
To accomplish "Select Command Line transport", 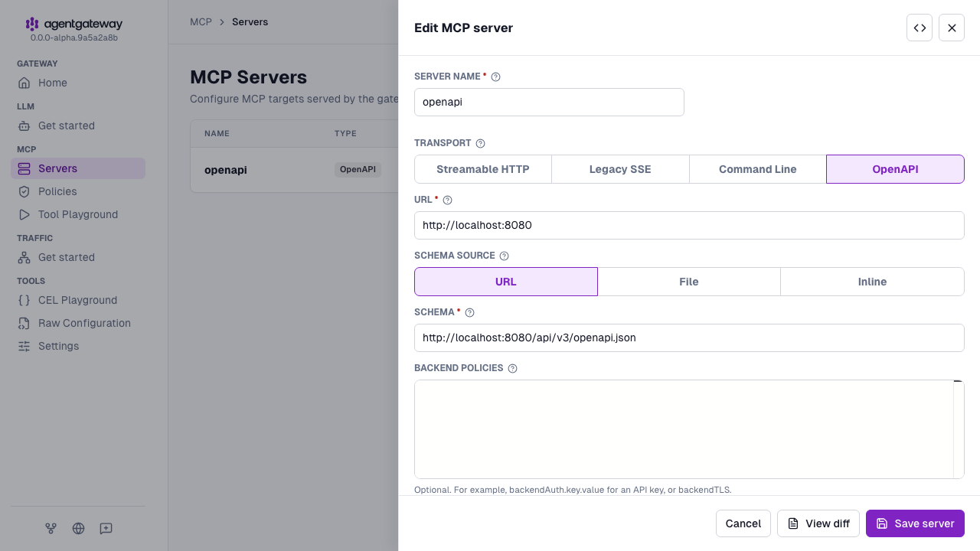I will click(x=758, y=169).
